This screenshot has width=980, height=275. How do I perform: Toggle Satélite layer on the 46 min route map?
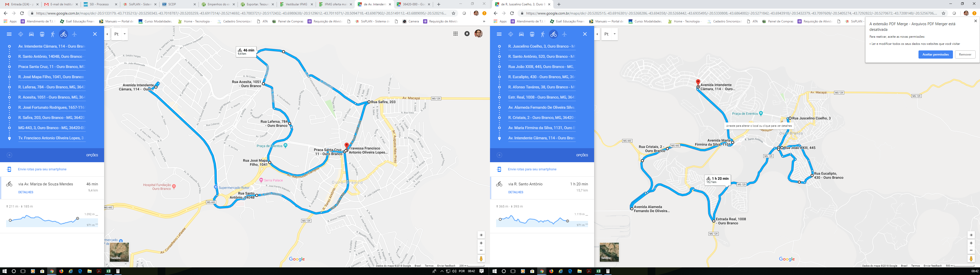point(119,252)
